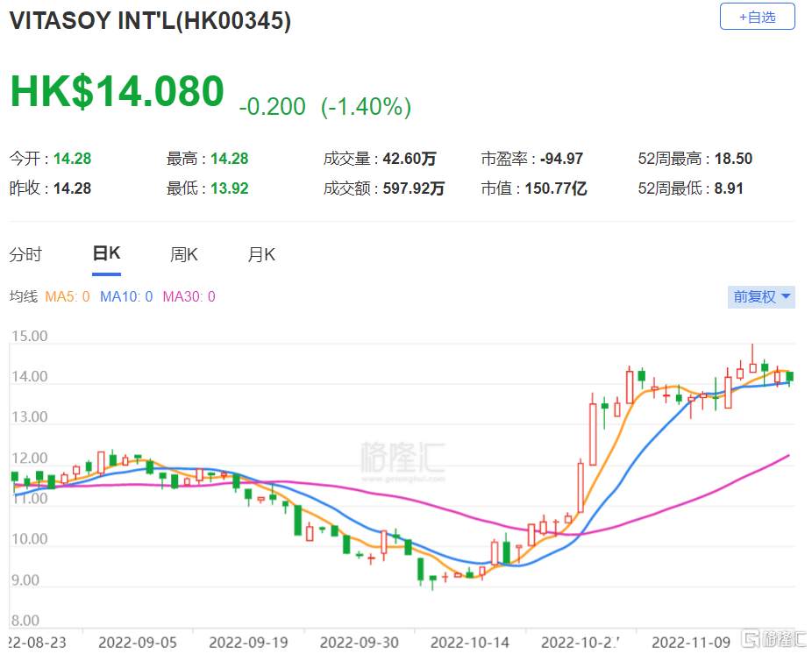Click the 14.00 price level label
The height and width of the screenshot is (654, 812).
[30, 376]
